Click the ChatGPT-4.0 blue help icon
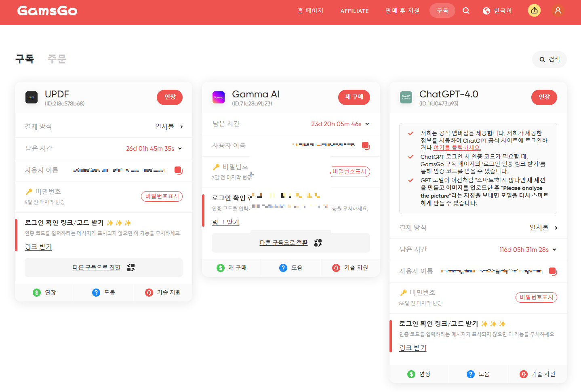This screenshot has height=392, width=581. (x=471, y=374)
